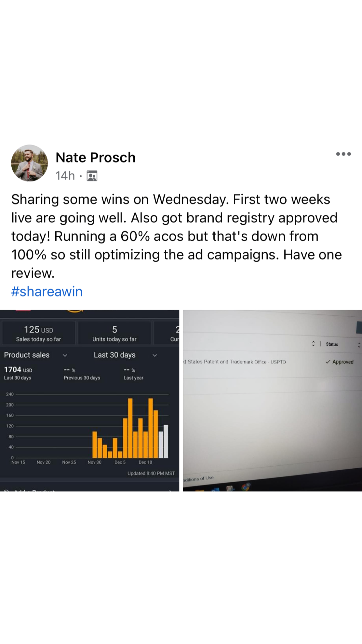Open the Last 30 days dropdown chevron

(155, 355)
